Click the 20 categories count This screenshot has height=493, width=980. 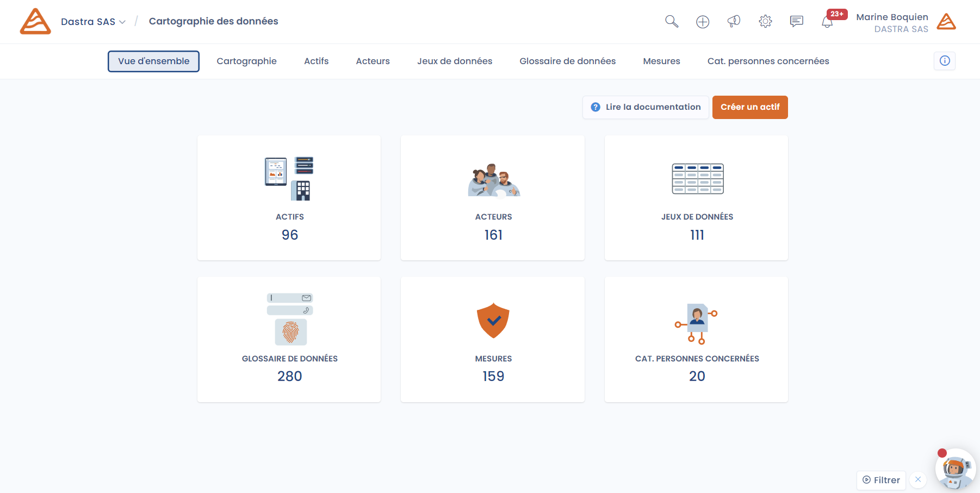(697, 376)
